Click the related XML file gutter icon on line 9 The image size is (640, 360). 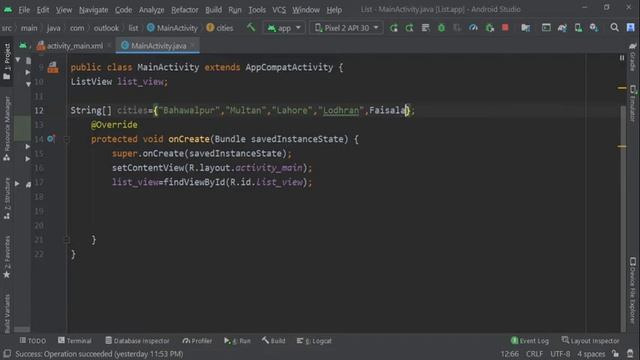pos(53,67)
